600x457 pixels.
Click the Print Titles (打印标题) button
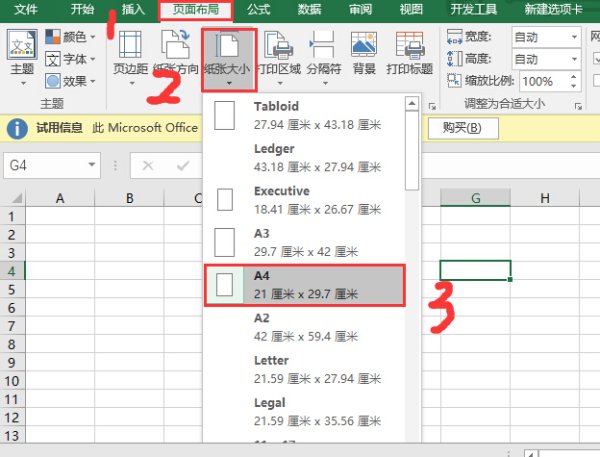tap(409, 54)
